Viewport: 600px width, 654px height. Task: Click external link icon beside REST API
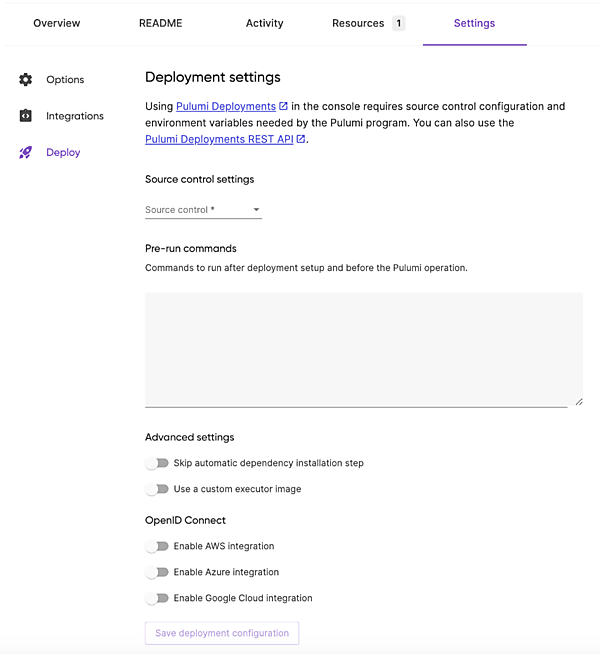point(301,140)
